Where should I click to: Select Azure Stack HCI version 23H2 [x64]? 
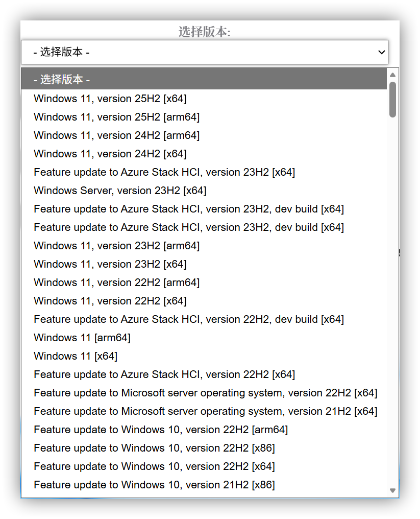pyautogui.click(x=164, y=172)
